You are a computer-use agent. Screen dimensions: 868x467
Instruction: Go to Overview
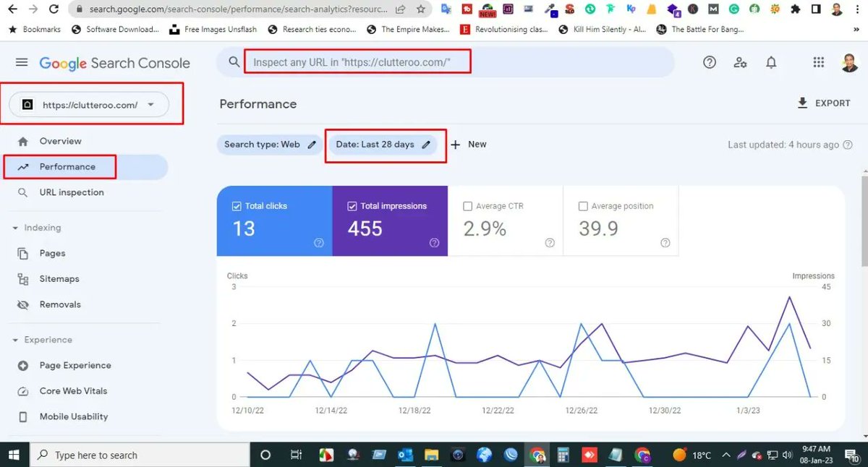[61, 141]
